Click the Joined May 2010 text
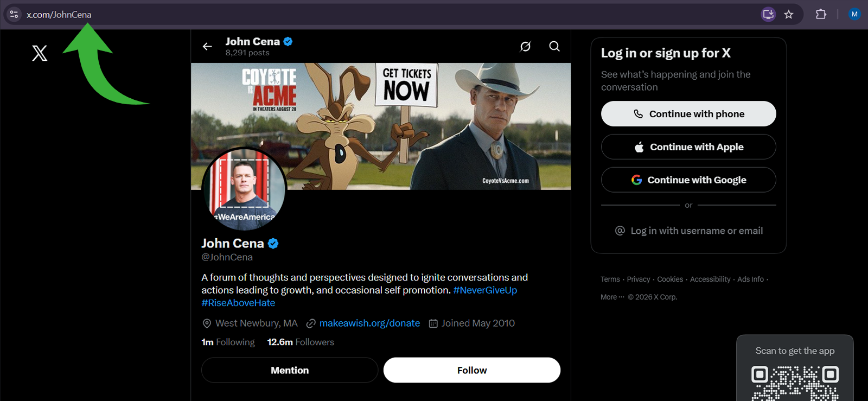Image resolution: width=868 pixels, height=401 pixels. (478, 323)
